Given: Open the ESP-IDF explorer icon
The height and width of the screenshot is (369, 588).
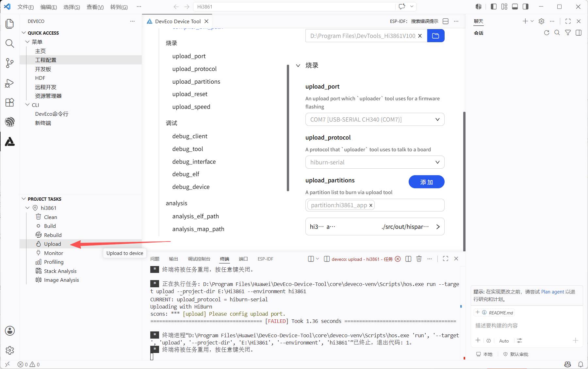Looking at the screenshot, I should (10, 122).
